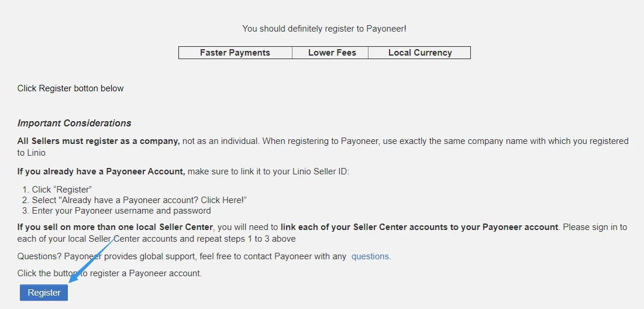This screenshot has width=644, height=309.
Task: Click the 'Click Register botton below' text
Action: (x=70, y=88)
